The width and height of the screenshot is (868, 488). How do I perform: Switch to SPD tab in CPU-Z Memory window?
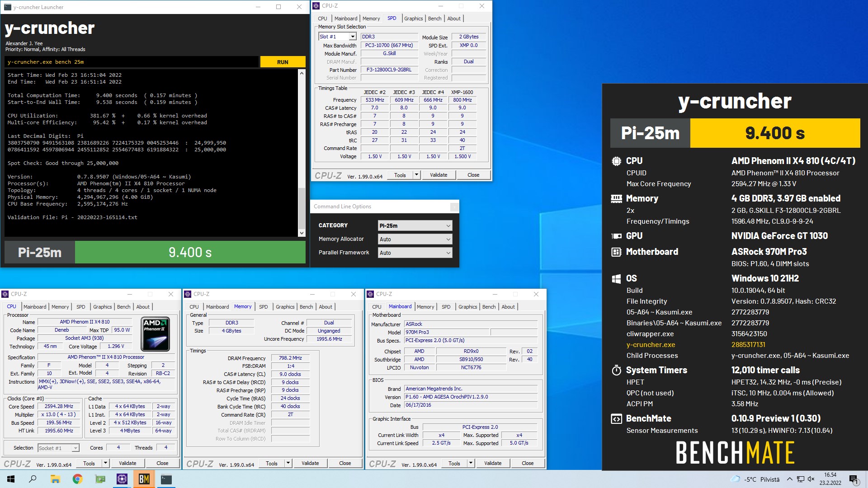[x=263, y=307]
